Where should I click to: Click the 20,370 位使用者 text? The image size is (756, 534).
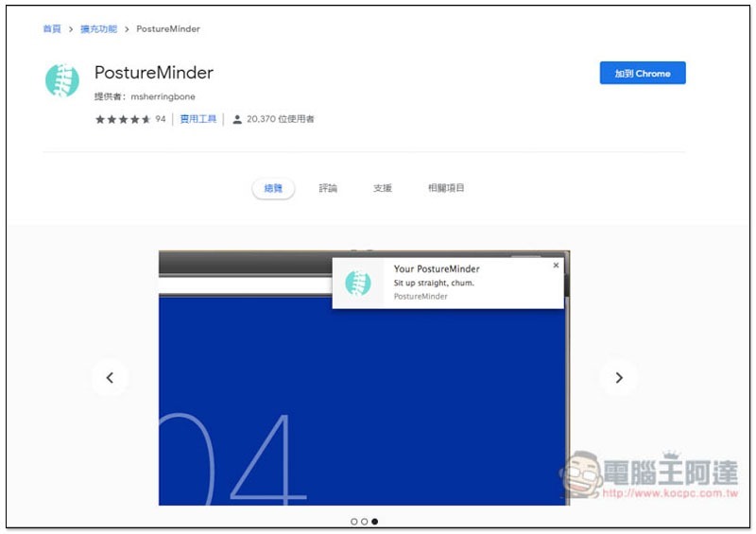click(280, 119)
